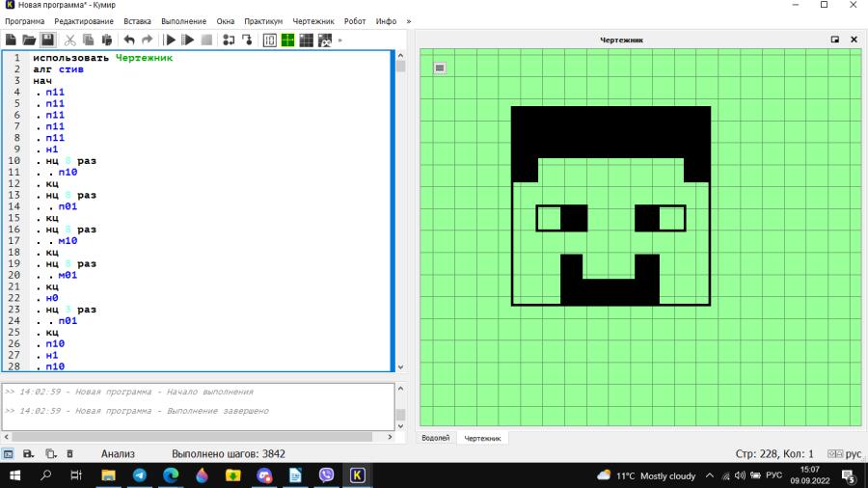868x488 pixels.
Task: Expand the hidden menus chevron »
Action: [x=409, y=21]
